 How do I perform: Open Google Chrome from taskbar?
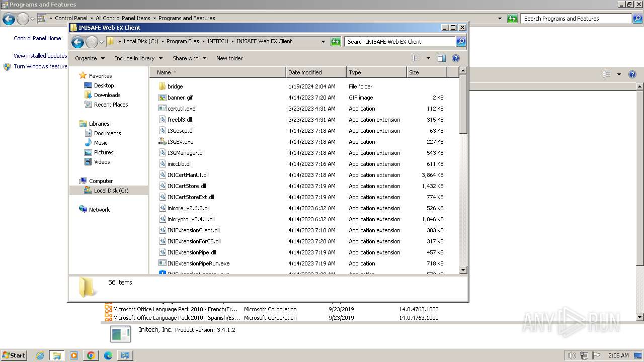(91, 355)
